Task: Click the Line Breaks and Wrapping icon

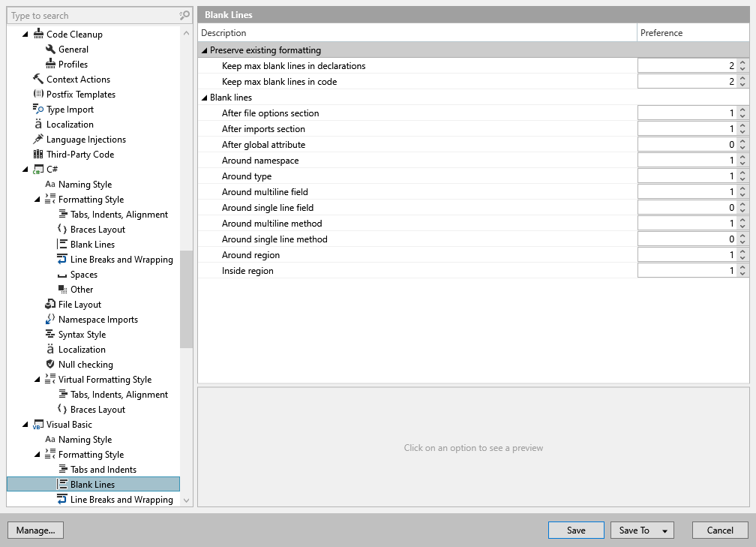Action: point(61,259)
